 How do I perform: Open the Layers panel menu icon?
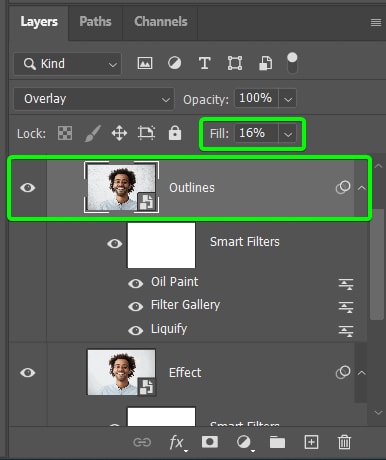coord(376,22)
